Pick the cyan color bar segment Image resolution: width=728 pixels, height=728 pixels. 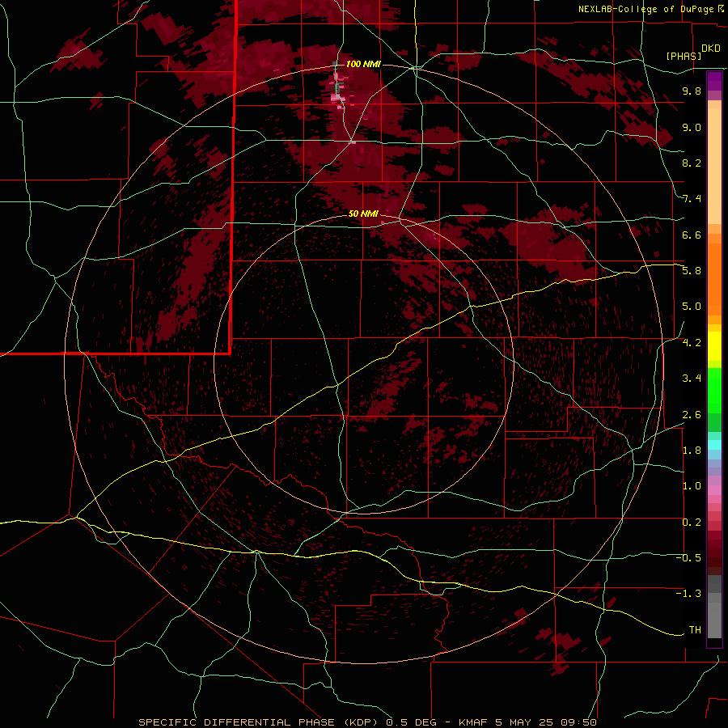click(x=714, y=444)
